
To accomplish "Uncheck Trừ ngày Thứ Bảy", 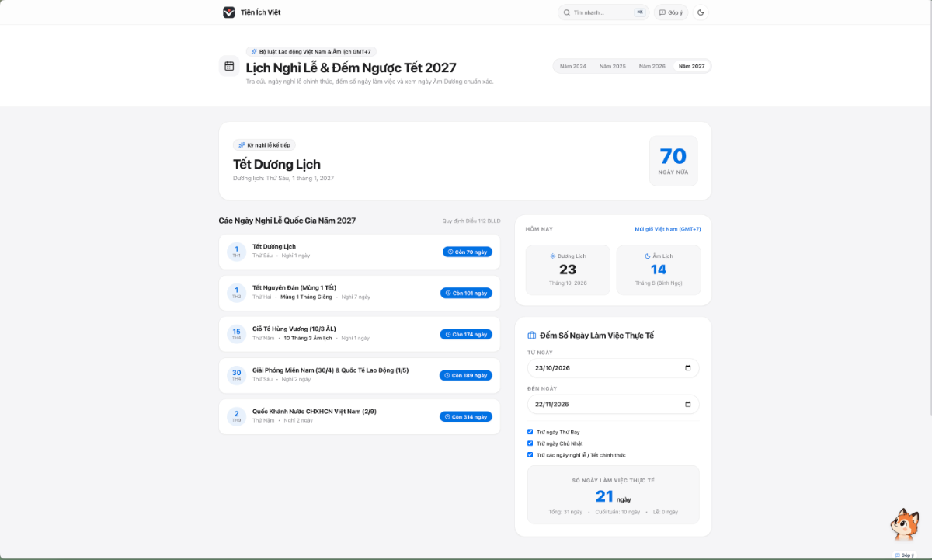I will click(x=530, y=432).
